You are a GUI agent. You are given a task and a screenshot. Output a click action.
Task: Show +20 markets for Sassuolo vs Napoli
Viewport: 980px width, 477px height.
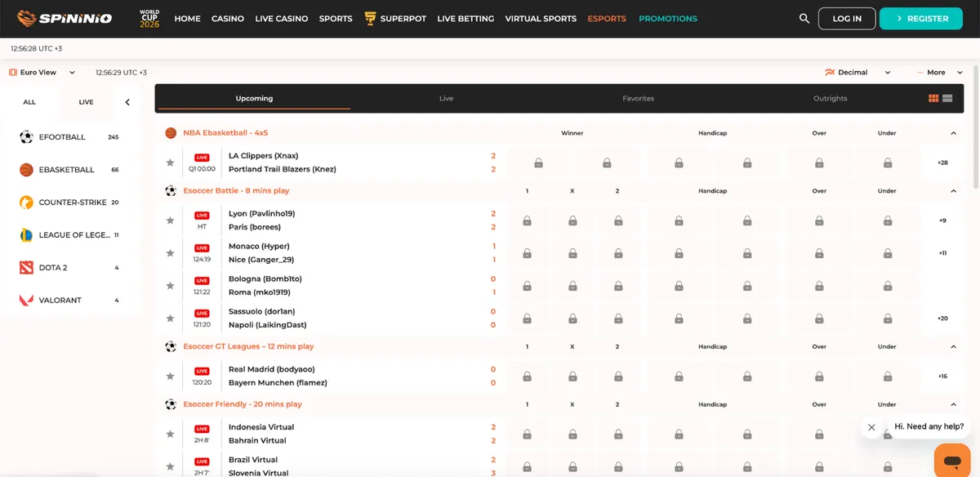point(942,319)
